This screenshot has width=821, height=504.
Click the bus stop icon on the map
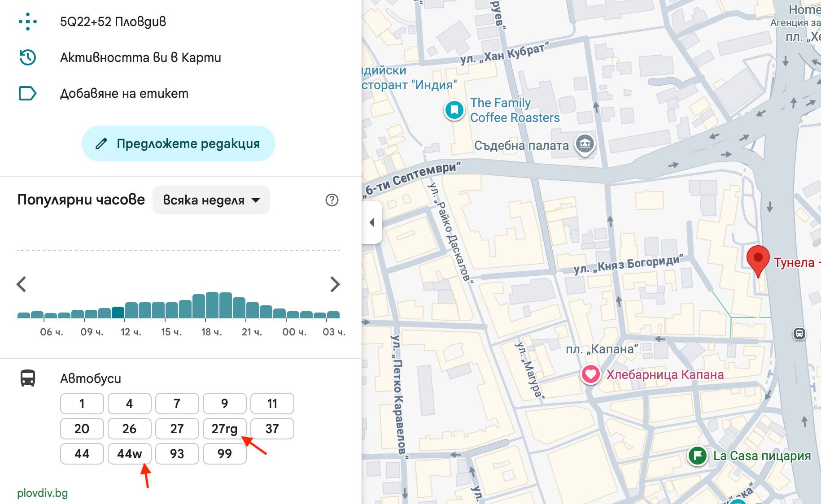pyautogui.click(x=799, y=334)
